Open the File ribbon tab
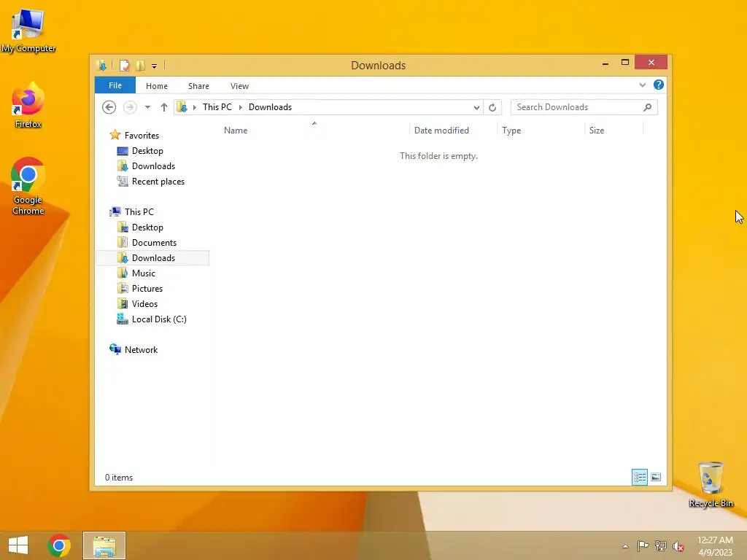The width and height of the screenshot is (747, 560). coord(115,85)
